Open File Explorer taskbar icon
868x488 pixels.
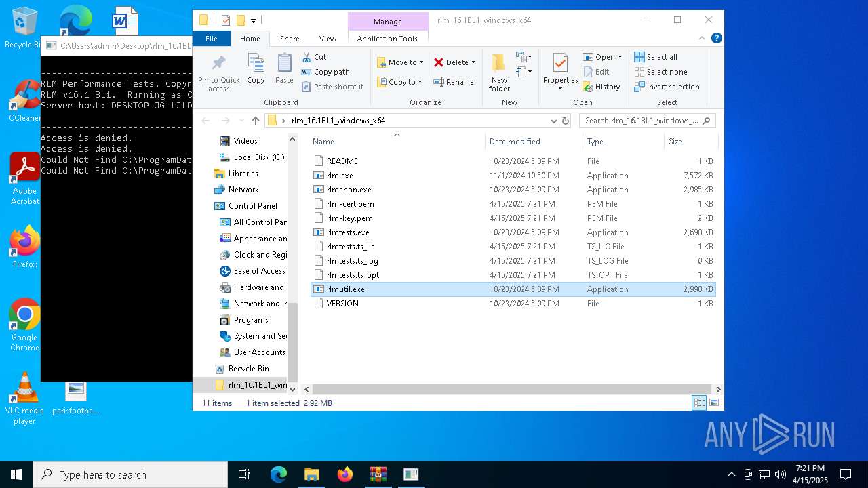tap(311, 474)
